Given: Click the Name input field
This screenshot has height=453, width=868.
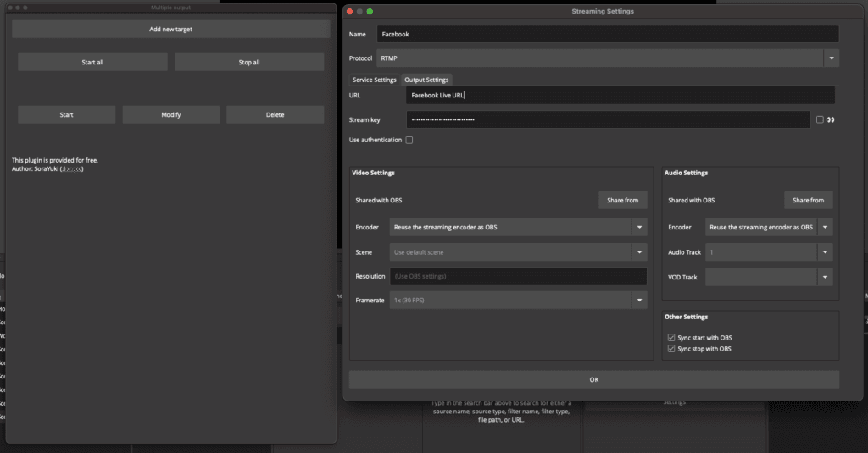Looking at the screenshot, I should pyautogui.click(x=608, y=35).
